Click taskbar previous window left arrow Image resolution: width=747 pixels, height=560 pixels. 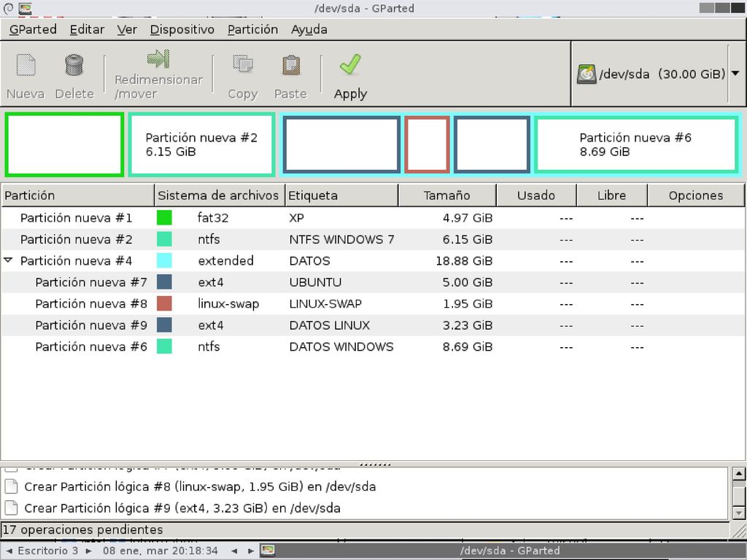point(234,551)
